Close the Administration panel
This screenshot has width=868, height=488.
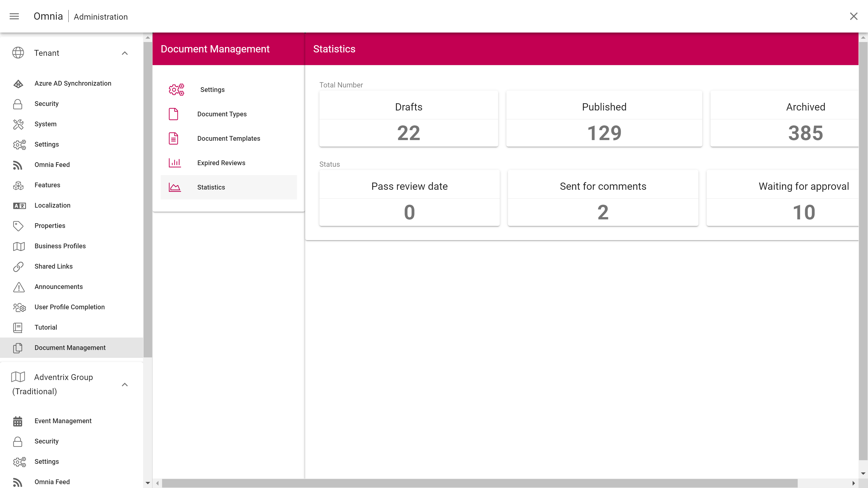854,16
